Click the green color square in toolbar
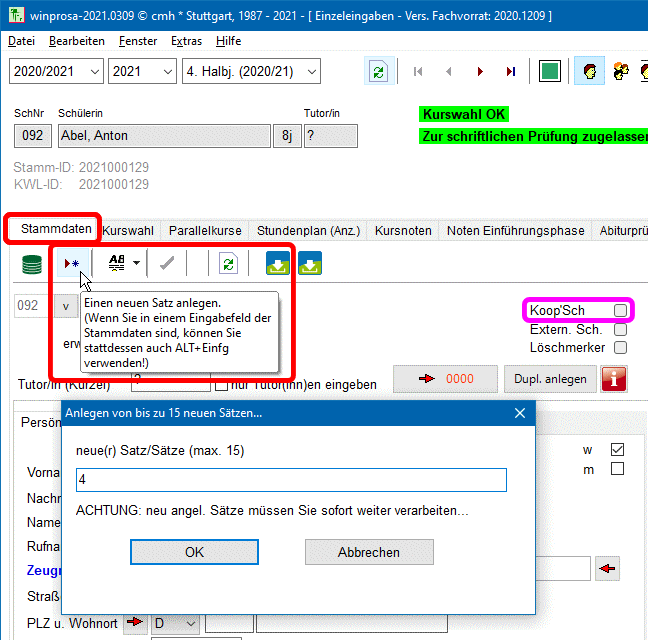 [x=549, y=72]
